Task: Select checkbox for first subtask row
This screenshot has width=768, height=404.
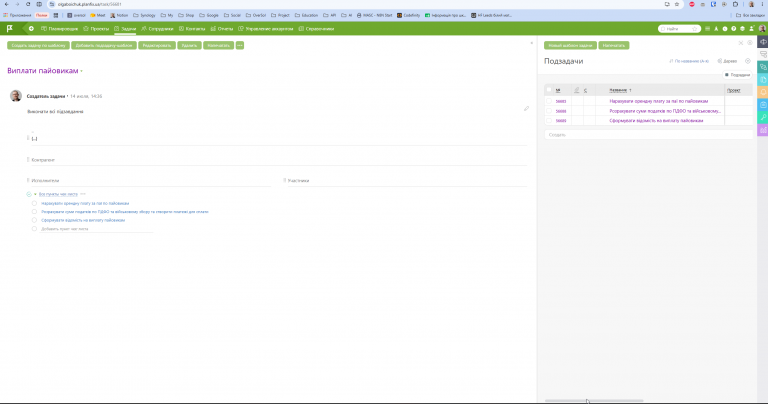Action: [x=549, y=101]
